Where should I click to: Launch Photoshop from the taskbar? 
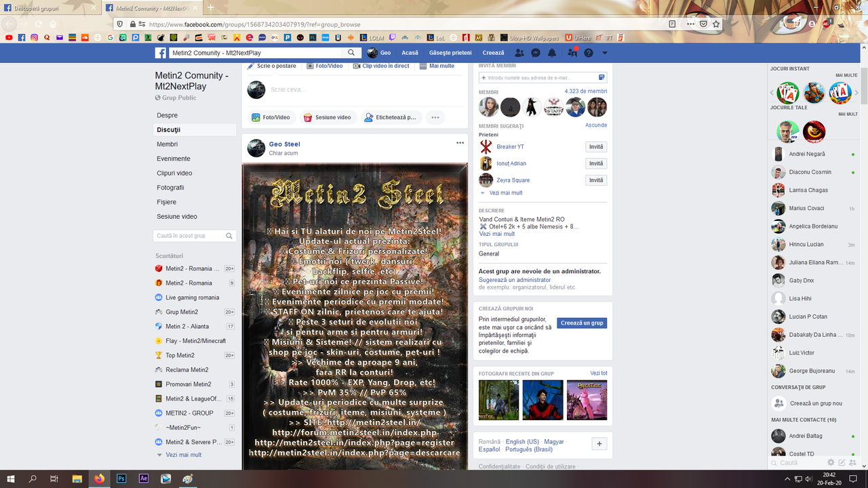click(x=121, y=479)
